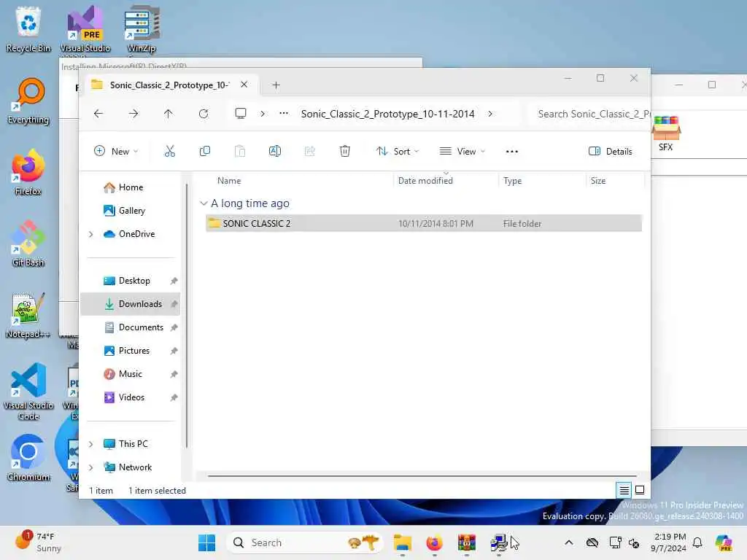747x560 pixels.
Task: Open Recycle Bin desktop icon
Action: (x=28, y=29)
